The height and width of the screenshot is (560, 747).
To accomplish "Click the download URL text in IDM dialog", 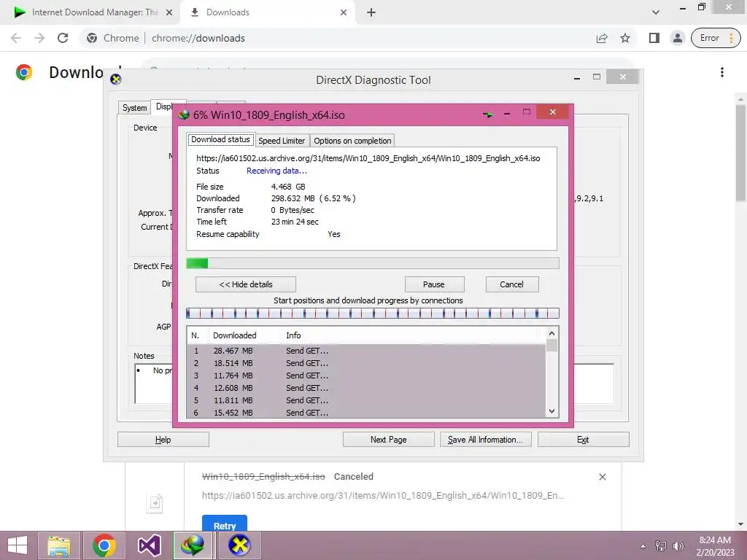I will pos(368,158).
